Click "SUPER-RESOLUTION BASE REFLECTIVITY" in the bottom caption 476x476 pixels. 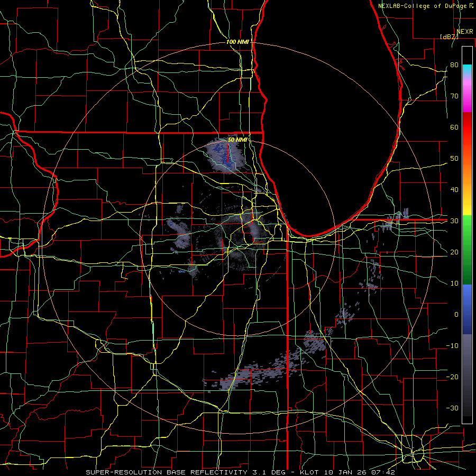click(167, 472)
